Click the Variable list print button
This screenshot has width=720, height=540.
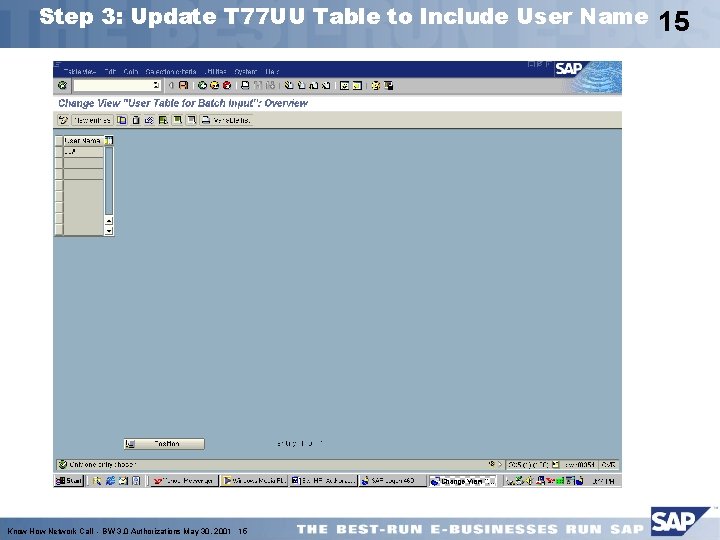[226, 120]
